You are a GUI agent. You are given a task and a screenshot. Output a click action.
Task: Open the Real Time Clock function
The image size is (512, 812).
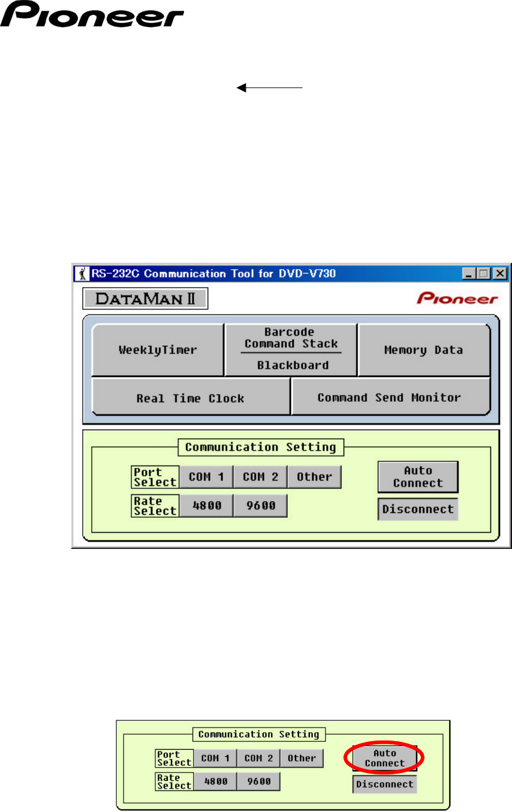[x=191, y=397]
